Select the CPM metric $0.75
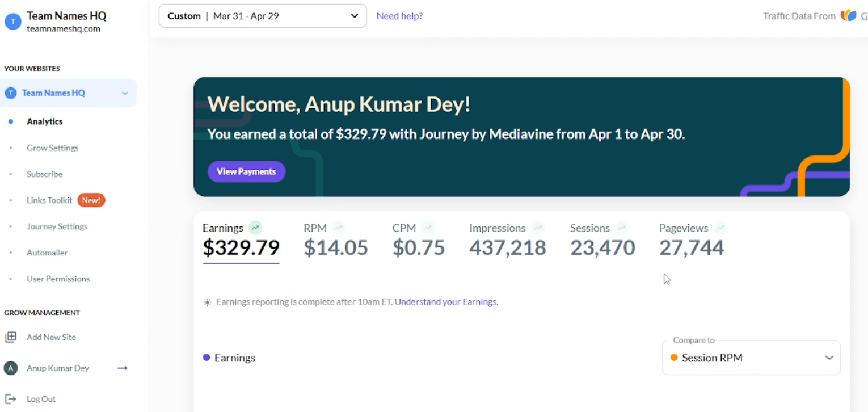The height and width of the screenshot is (412, 868). (419, 247)
